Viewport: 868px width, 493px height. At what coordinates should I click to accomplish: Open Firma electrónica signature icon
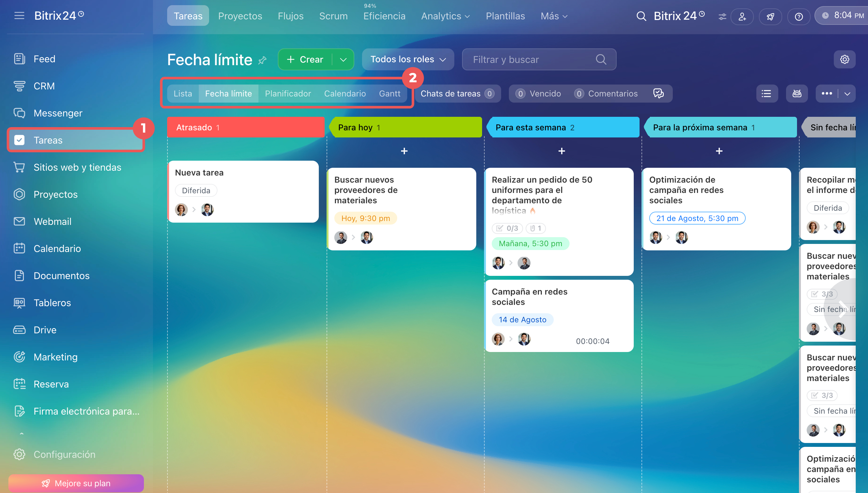[x=19, y=411]
